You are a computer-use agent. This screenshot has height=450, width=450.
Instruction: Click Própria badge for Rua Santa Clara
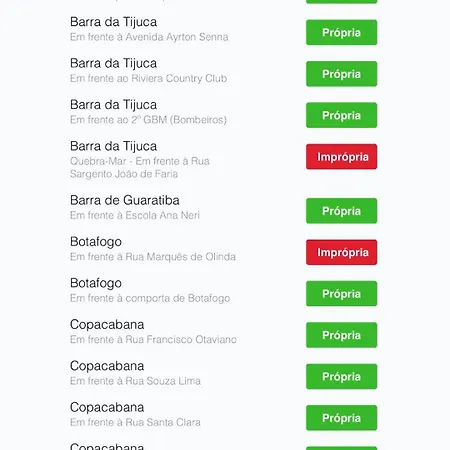point(341,418)
